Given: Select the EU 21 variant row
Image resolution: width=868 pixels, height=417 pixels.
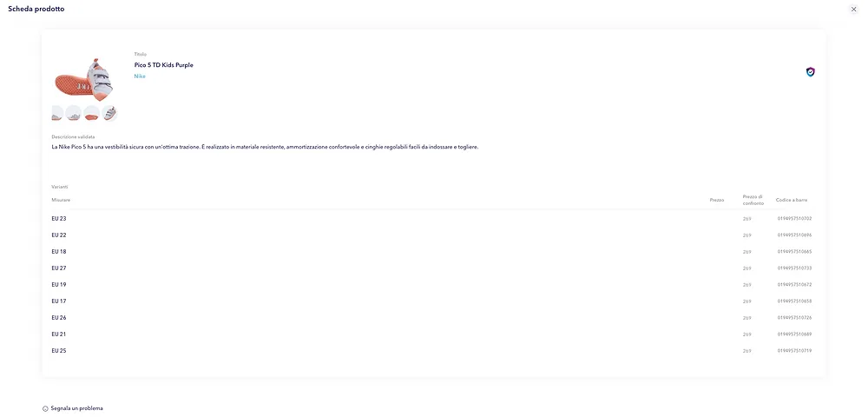Looking at the screenshot, I should click(x=433, y=334).
